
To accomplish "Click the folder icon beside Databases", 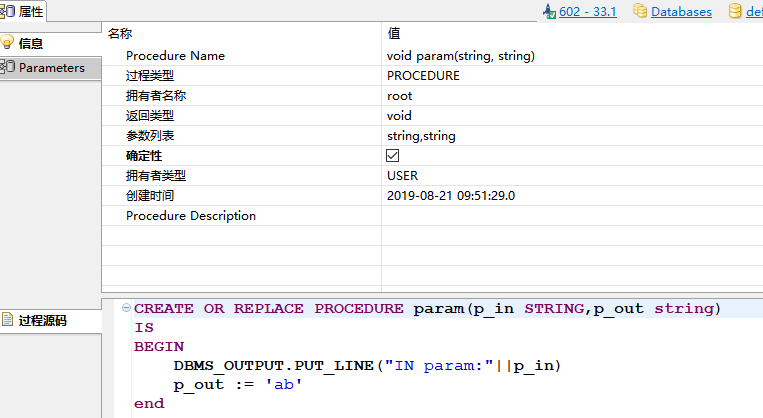I will pos(639,12).
